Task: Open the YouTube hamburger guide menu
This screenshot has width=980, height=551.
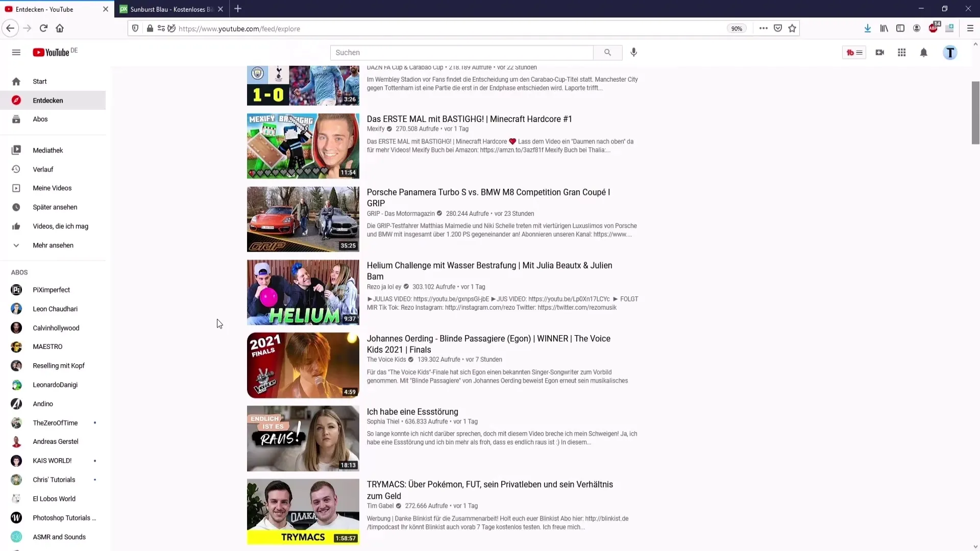Action: (x=16, y=53)
